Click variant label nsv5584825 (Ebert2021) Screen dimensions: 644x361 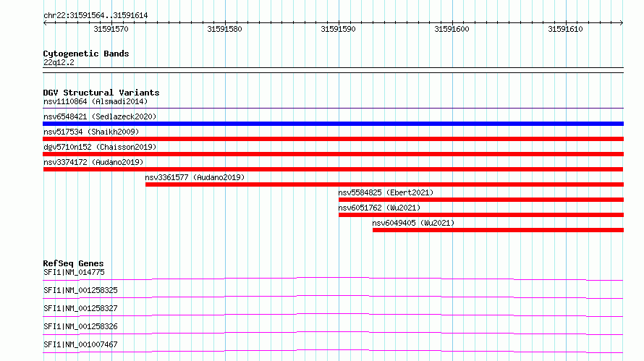pos(386,192)
